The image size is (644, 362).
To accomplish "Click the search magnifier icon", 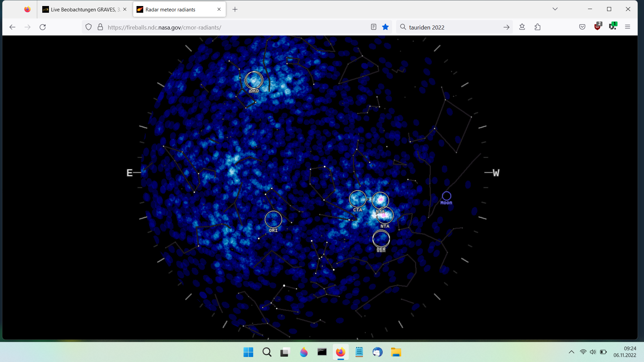I will pyautogui.click(x=403, y=27).
